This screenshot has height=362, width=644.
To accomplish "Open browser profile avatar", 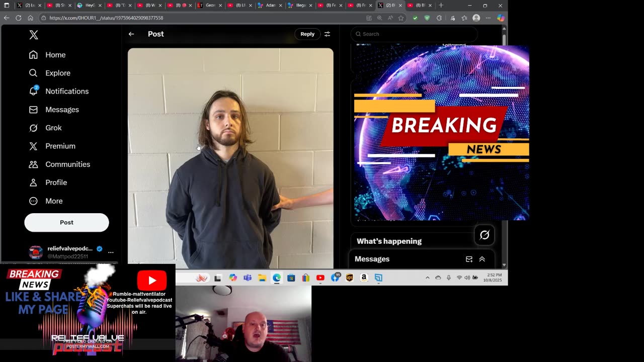I will coord(476,18).
